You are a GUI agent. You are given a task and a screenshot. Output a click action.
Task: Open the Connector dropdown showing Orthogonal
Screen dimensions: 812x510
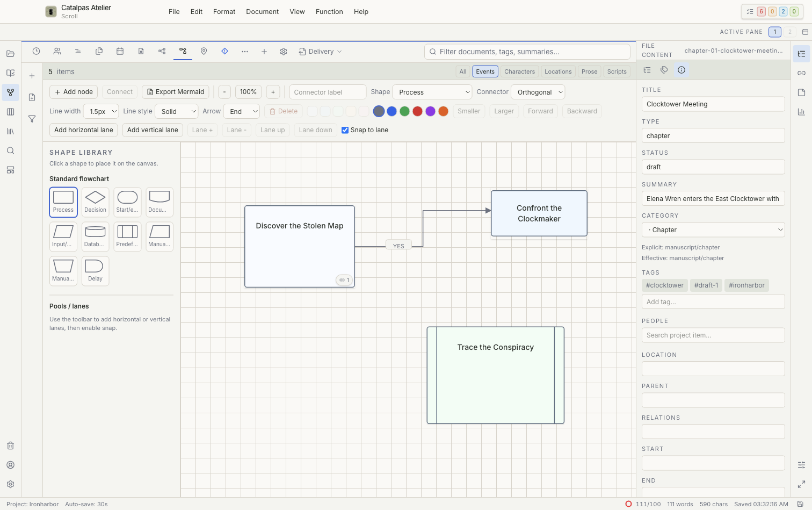point(538,92)
